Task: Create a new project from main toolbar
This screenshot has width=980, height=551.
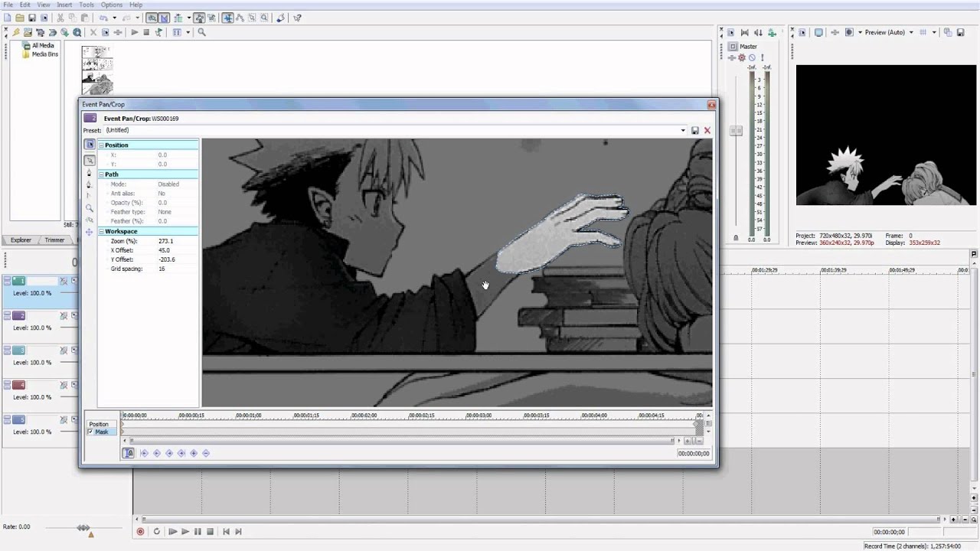Action: pyautogui.click(x=7, y=18)
